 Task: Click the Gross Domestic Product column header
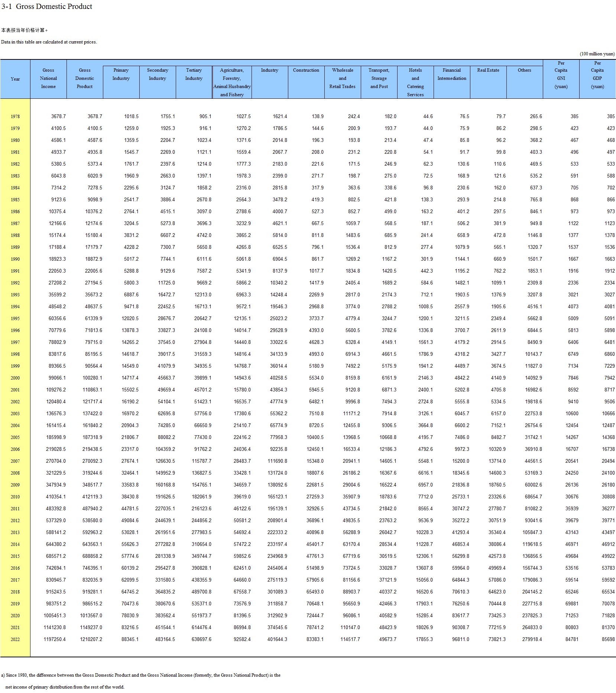pos(85,78)
